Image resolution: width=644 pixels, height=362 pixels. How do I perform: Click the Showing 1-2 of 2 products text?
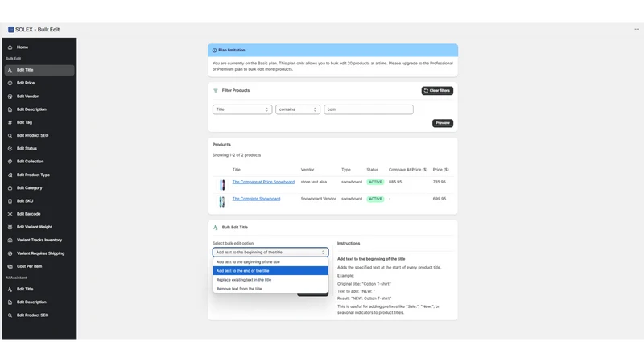pos(237,155)
